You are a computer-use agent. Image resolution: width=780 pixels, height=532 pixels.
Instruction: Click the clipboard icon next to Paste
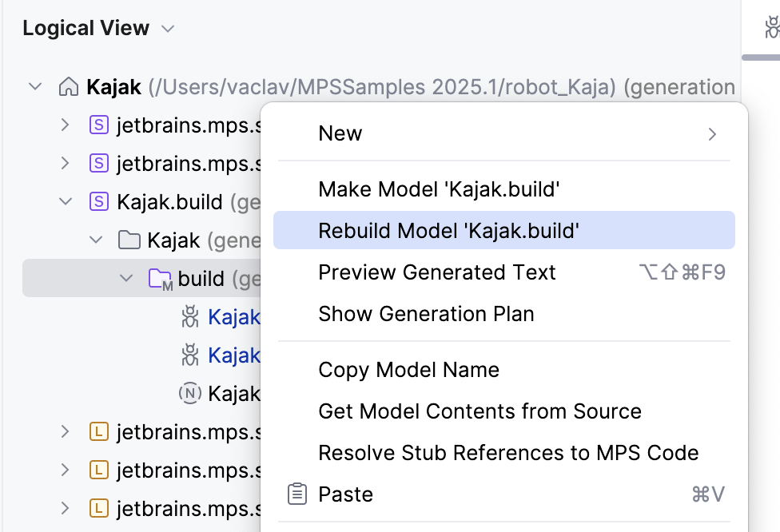pos(296,494)
